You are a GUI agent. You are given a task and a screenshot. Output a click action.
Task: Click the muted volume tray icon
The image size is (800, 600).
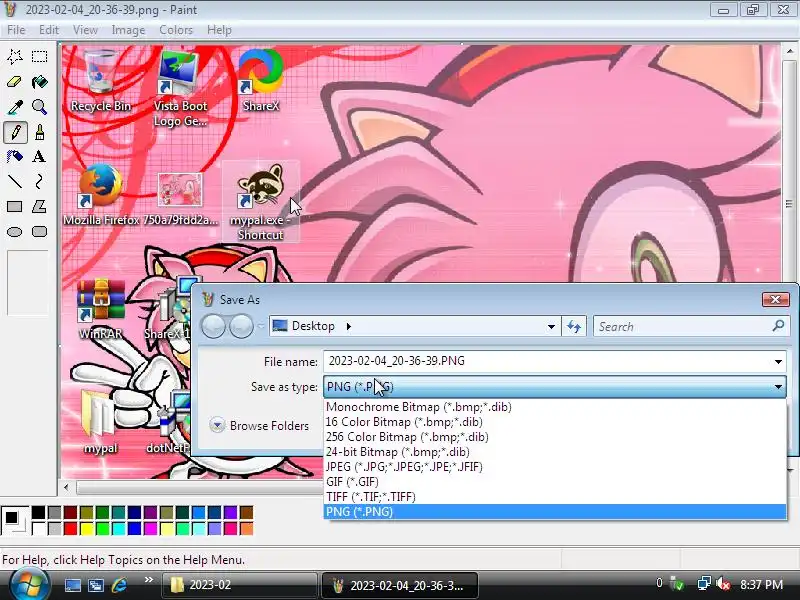[x=723, y=584]
